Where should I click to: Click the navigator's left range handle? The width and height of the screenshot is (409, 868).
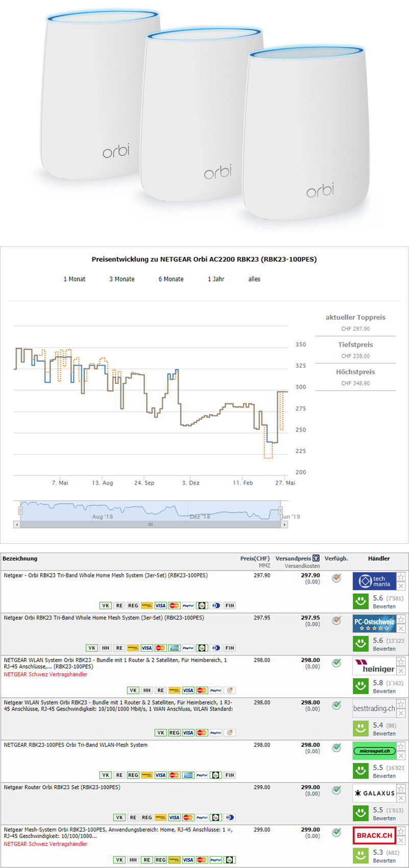20,510
